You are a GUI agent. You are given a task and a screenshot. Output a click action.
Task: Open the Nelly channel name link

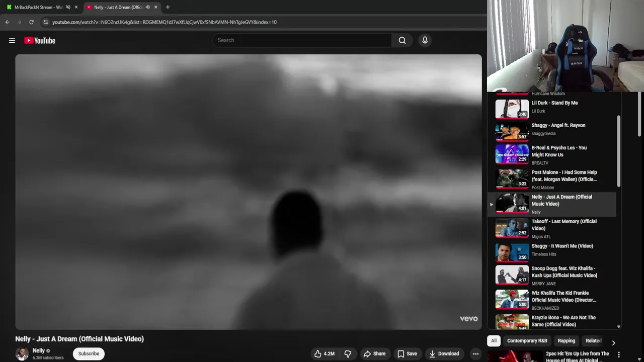(39, 351)
